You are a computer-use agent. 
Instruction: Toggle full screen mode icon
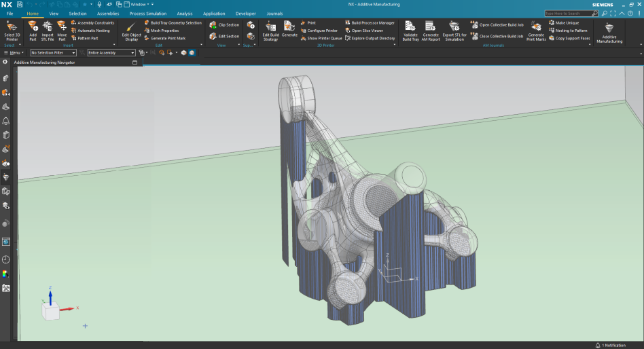tap(613, 13)
